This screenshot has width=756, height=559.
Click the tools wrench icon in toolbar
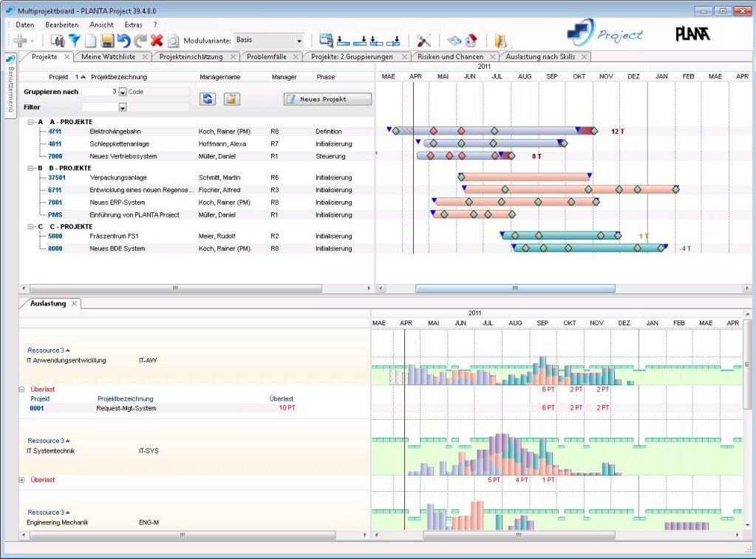point(423,41)
